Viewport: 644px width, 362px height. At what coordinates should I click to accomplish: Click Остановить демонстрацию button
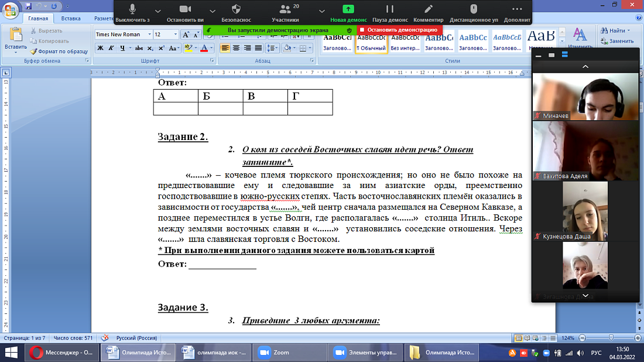399,29
